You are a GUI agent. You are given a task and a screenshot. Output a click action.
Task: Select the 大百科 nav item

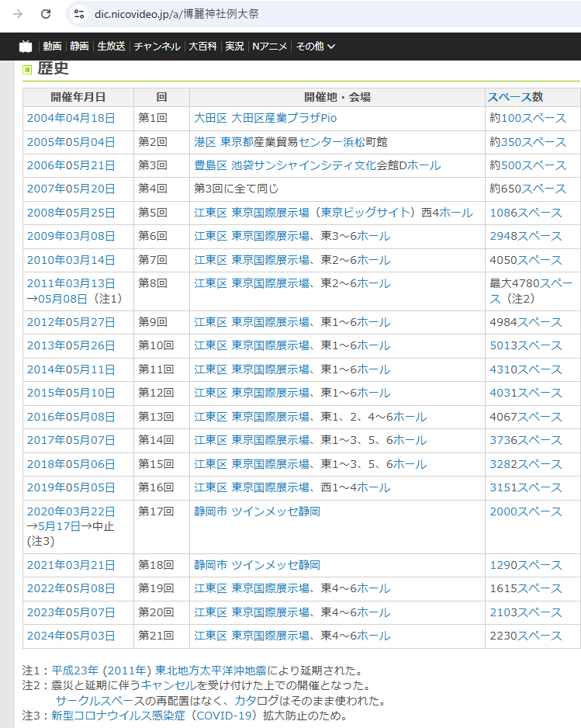pos(203,47)
